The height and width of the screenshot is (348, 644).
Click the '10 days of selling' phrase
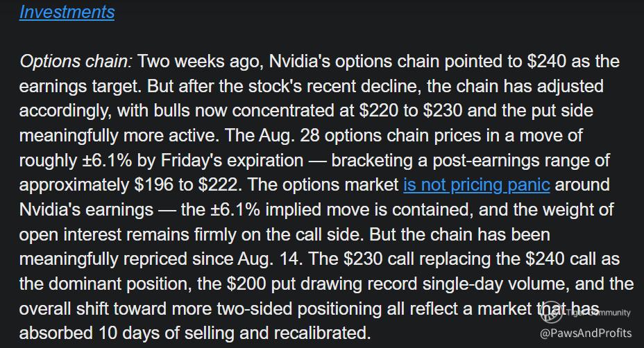167,333
